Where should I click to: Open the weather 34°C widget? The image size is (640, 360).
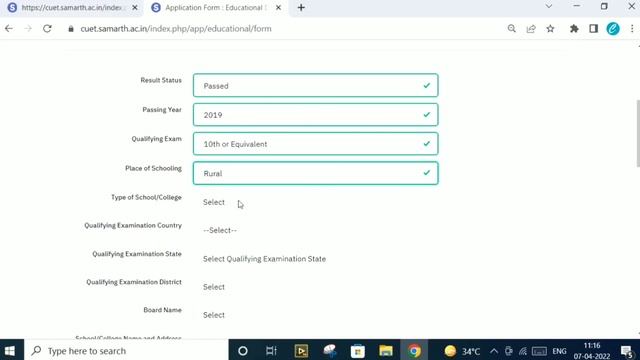pyautogui.click(x=462, y=351)
